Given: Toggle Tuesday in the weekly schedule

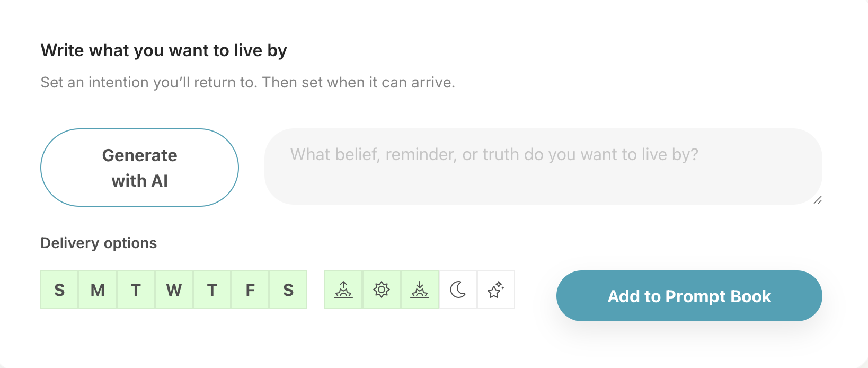Looking at the screenshot, I should click(x=136, y=290).
